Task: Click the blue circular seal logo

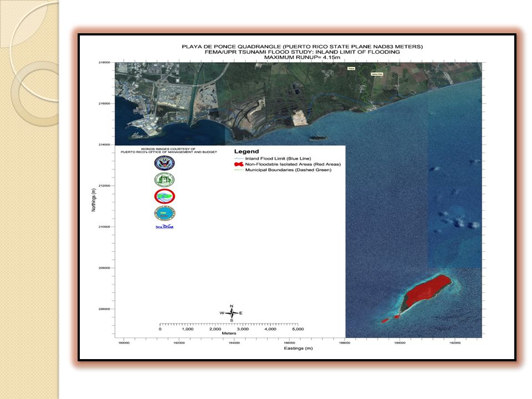Action: click(x=165, y=213)
